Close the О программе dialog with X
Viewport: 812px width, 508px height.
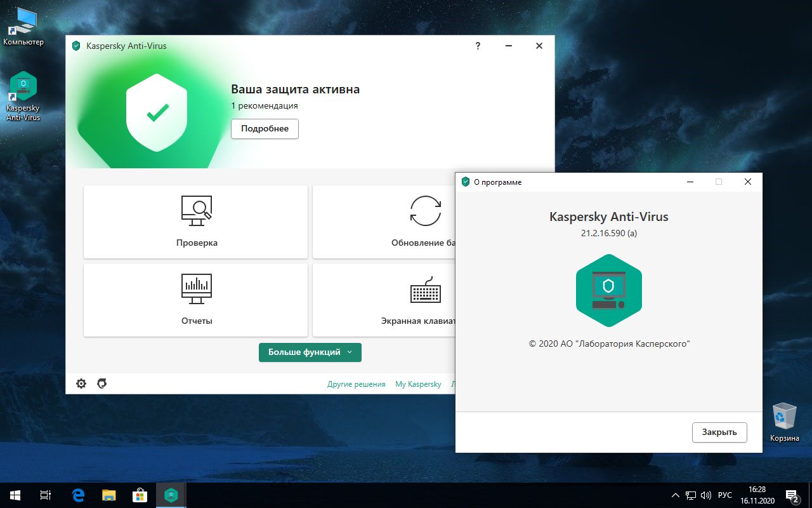pos(748,182)
